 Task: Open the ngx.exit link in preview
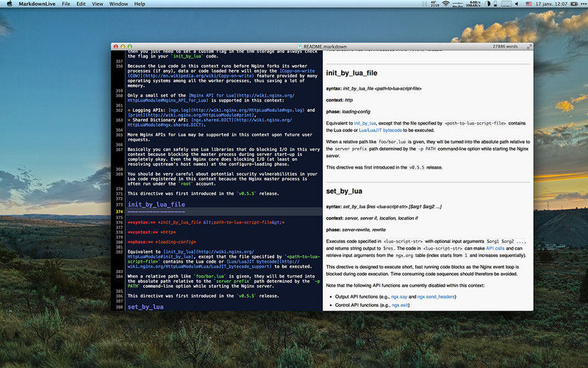[x=400, y=305]
